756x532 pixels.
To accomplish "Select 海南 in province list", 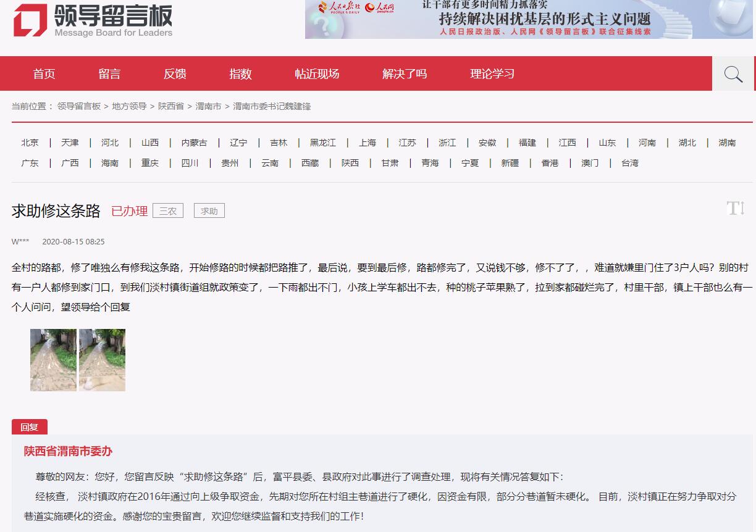I will pos(110,163).
